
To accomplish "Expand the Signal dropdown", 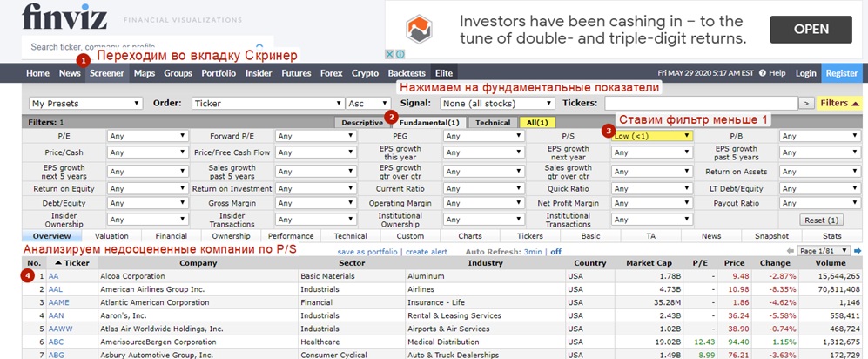I will [x=495, y=103].
